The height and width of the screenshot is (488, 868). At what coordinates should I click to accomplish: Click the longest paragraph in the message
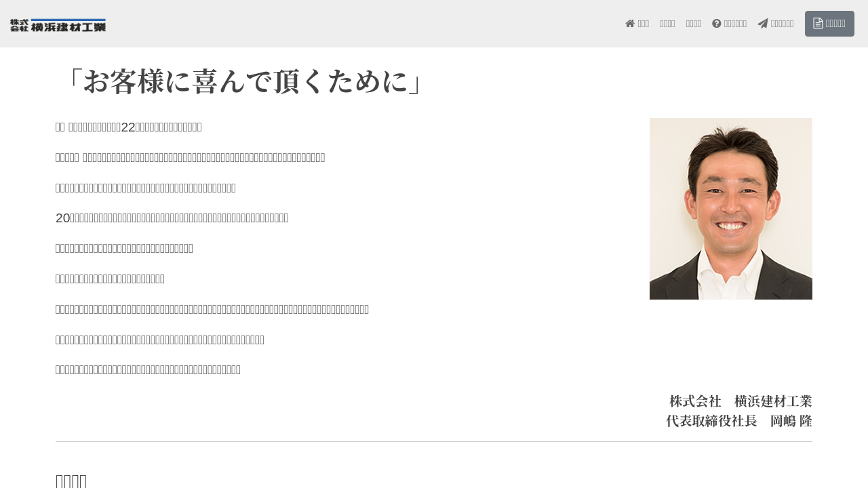tap(212, 310)
